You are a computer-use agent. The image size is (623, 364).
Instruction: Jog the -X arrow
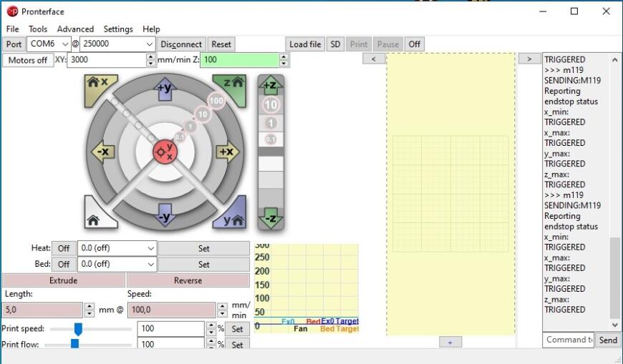point(103,152)
